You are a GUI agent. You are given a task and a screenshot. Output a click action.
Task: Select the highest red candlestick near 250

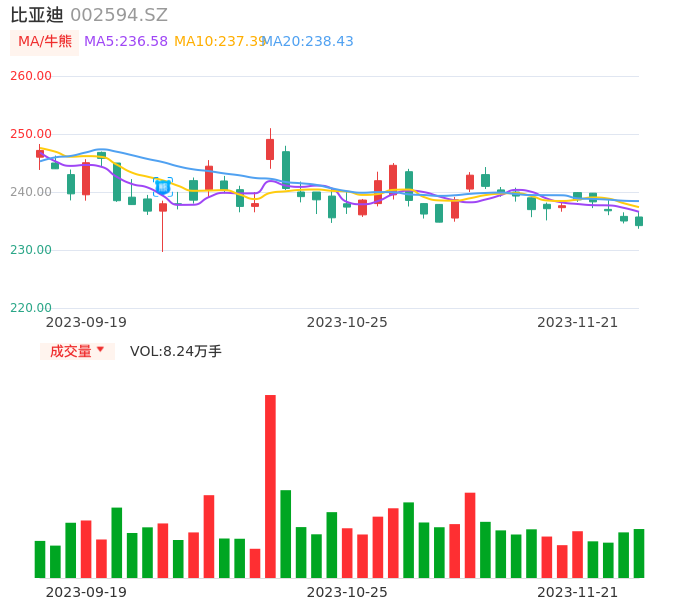(x=270, y=149)
